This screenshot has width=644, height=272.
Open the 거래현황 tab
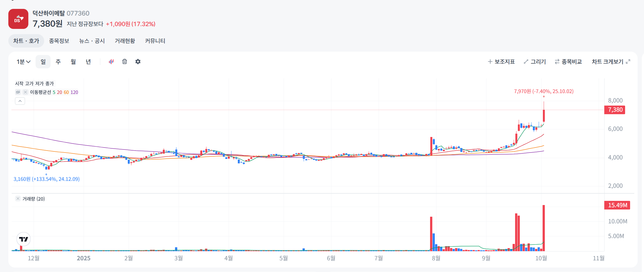coord(125,41)
